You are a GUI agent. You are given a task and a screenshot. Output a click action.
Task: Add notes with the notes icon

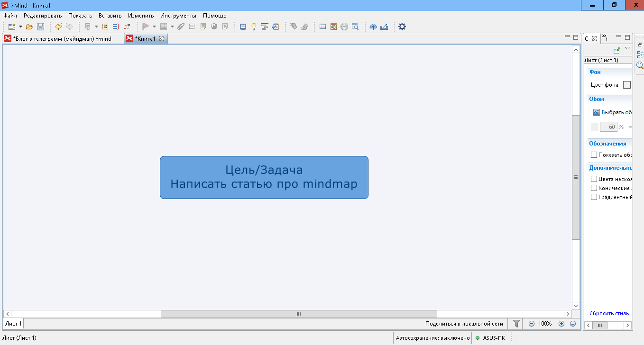point(203,27)
